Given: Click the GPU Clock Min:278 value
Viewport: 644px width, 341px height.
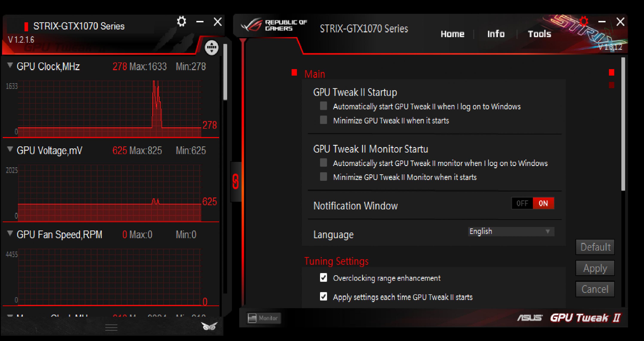Looking at the screenshot, I should click(x=191, y=67).
